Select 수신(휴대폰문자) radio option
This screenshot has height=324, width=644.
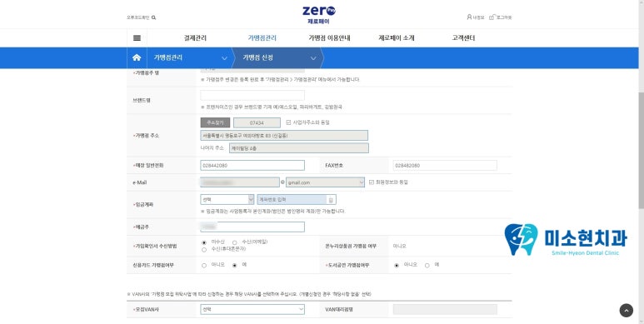point(204,250)
